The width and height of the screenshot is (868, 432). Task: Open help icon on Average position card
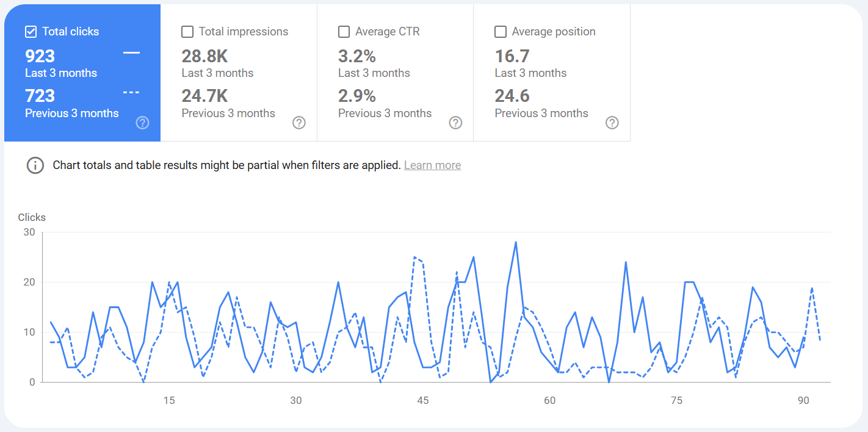click(x=612, y=123)
